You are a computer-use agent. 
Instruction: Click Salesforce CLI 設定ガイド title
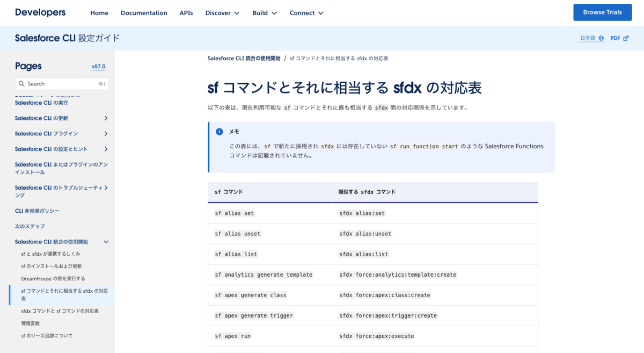point(68,39)
